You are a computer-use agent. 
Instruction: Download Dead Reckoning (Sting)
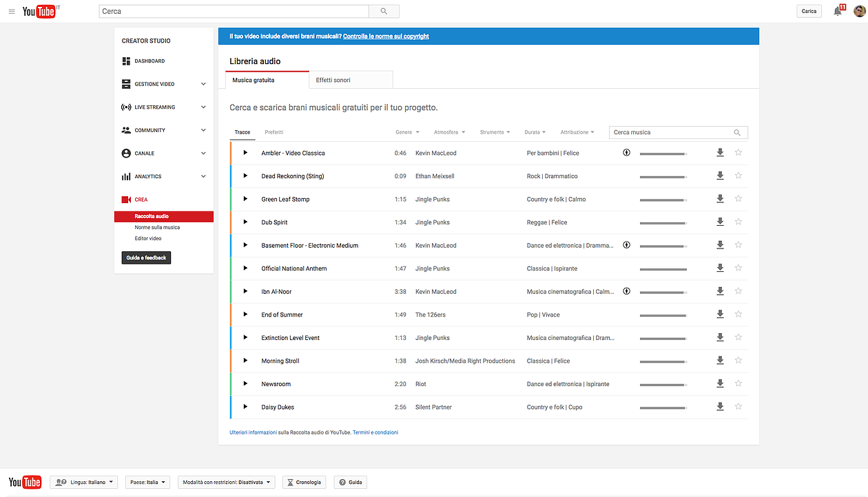click(x=720, y=176)
